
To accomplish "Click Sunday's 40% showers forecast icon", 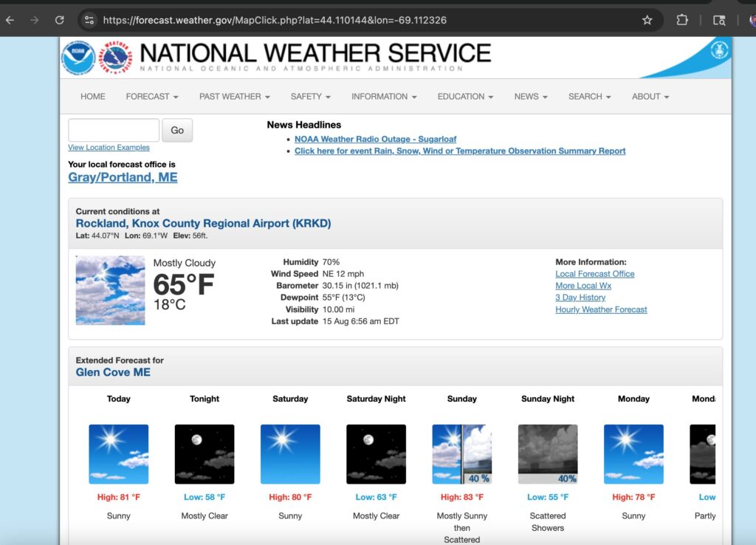I will pyautogui.click(x=462, y=454).
